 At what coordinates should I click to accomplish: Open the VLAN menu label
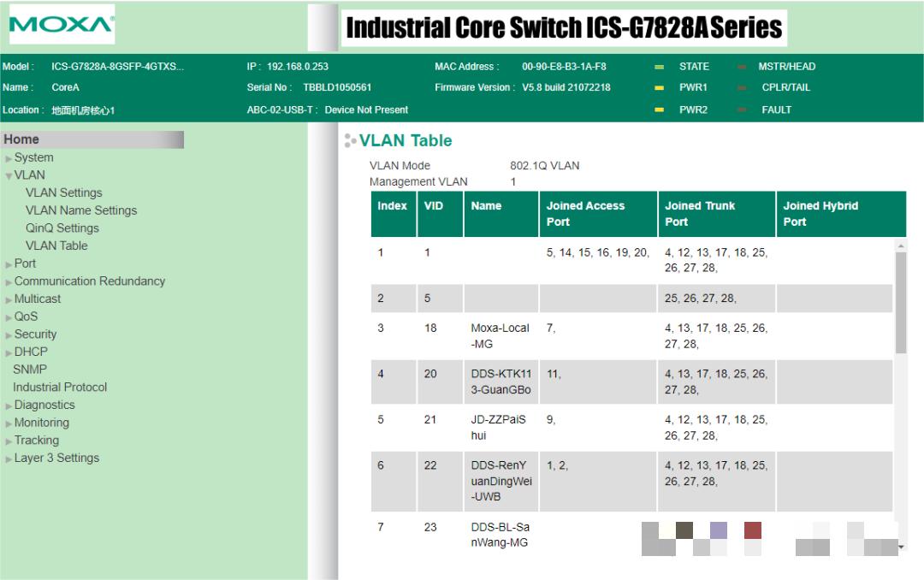(29, 175)
